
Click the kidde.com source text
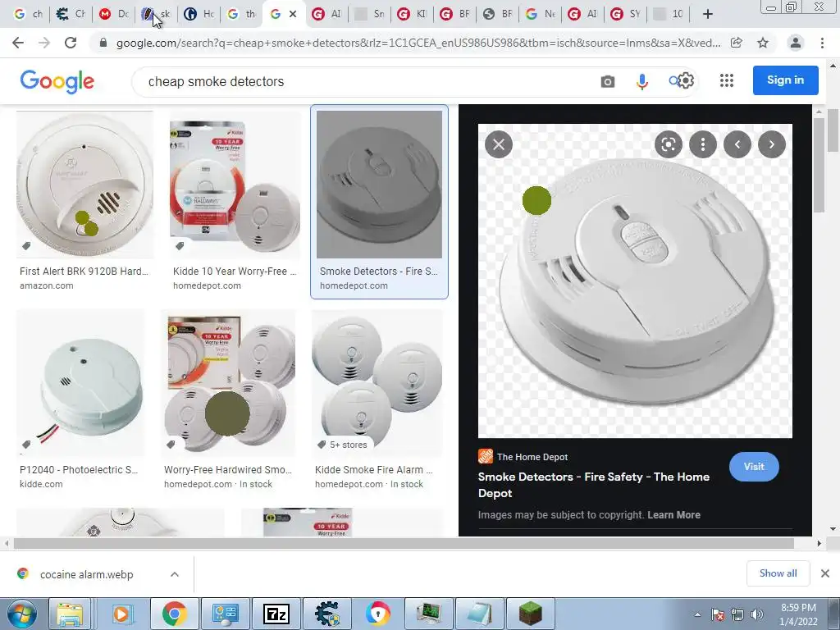click(41, 484)
